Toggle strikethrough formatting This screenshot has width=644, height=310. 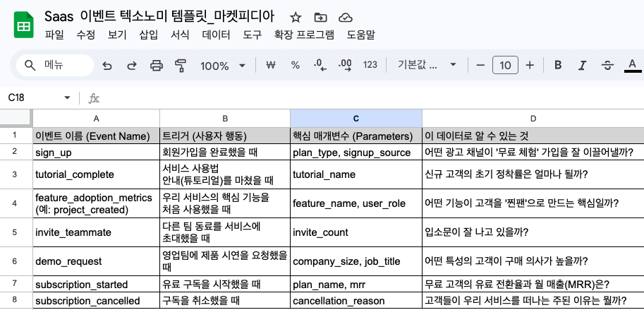607,65
